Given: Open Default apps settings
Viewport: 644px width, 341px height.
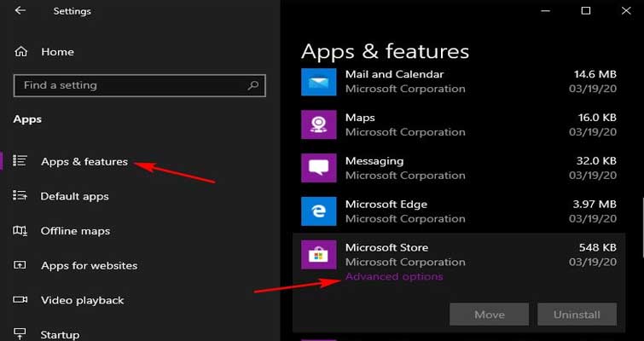Looking at the screenshot, I should pos(74,197).
